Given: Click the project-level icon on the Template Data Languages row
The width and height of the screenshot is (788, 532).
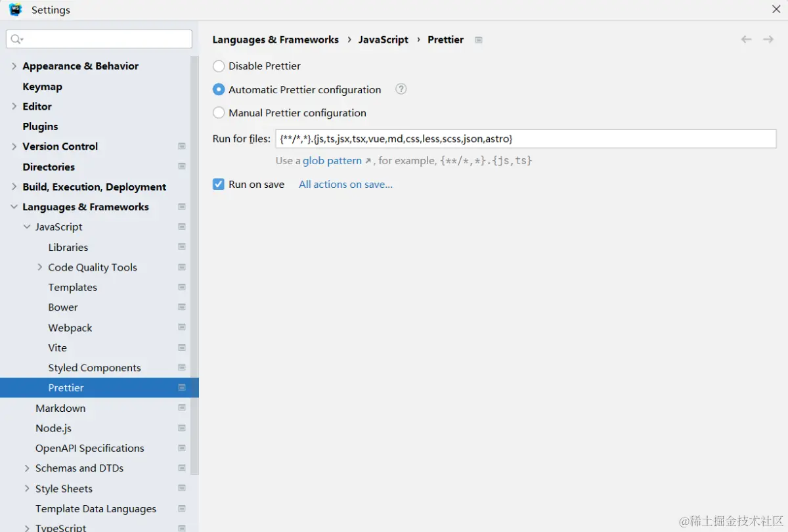Looking at the screenshot, I should pyautogui.click(x=182, y=508).
